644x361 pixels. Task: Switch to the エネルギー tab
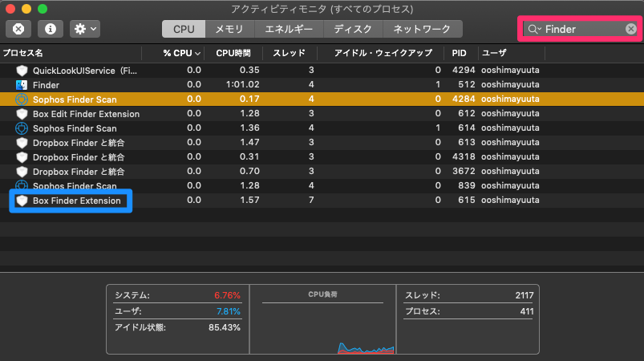[289, 29]
